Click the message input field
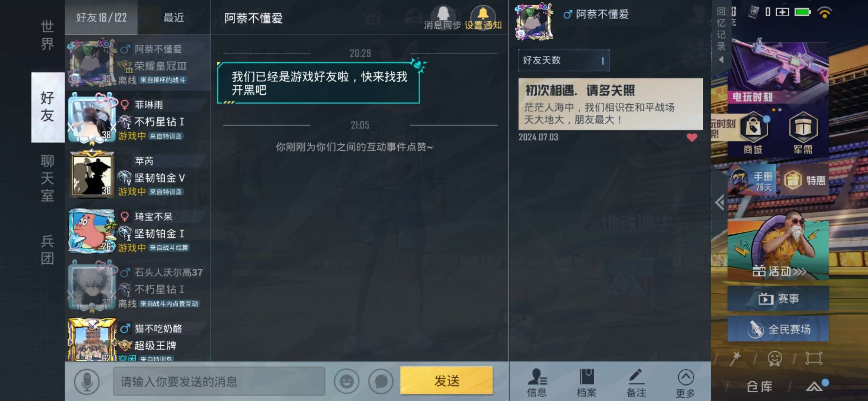 (219, 381)
